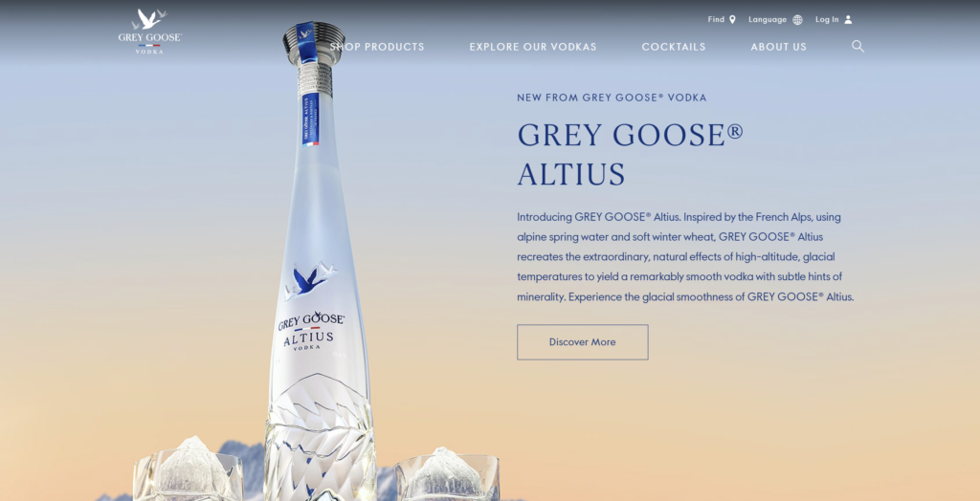Click the Altius bottle image
980x501 pixels.
[320, 262]
